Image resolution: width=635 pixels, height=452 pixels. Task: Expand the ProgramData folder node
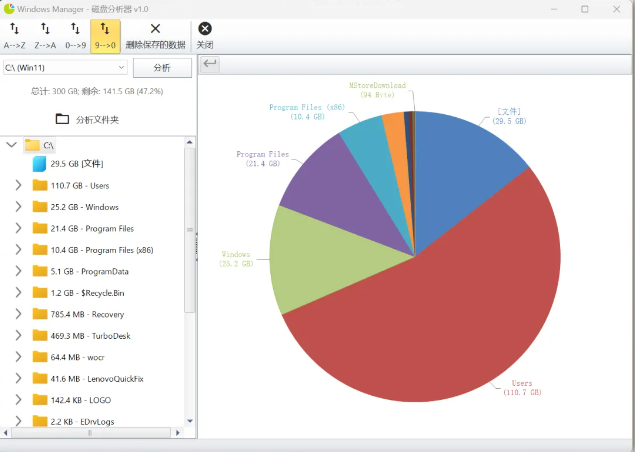(18, 271)
